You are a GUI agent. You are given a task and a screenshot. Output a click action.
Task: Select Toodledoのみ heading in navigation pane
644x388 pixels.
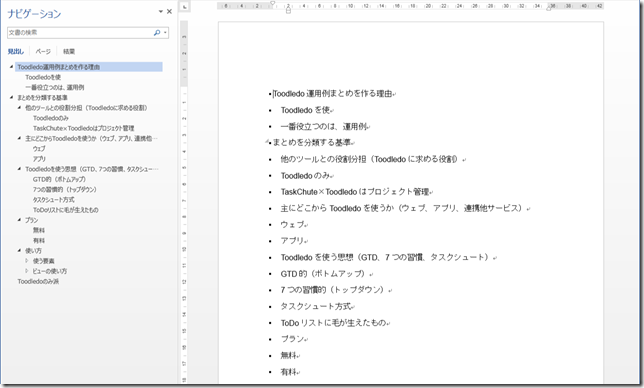(x=51, y=118)
